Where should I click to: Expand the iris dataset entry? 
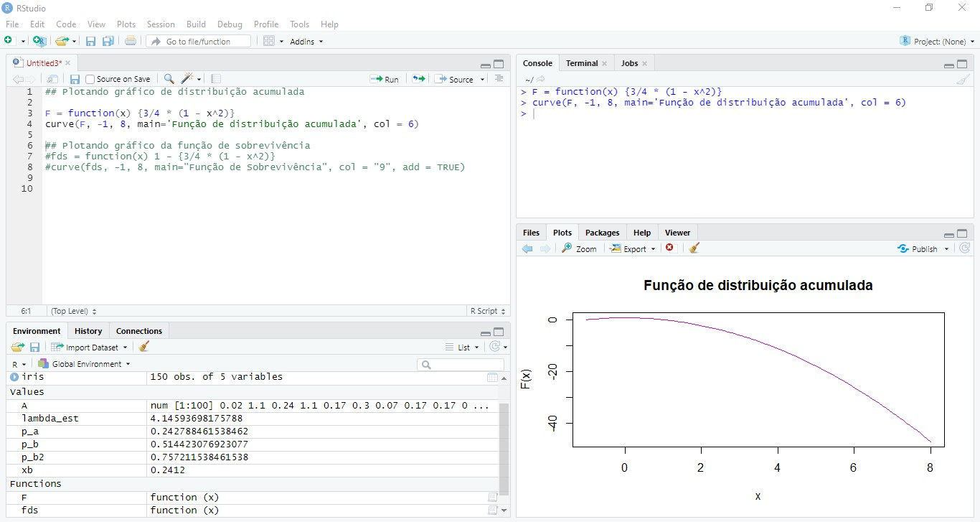point(14,377)
